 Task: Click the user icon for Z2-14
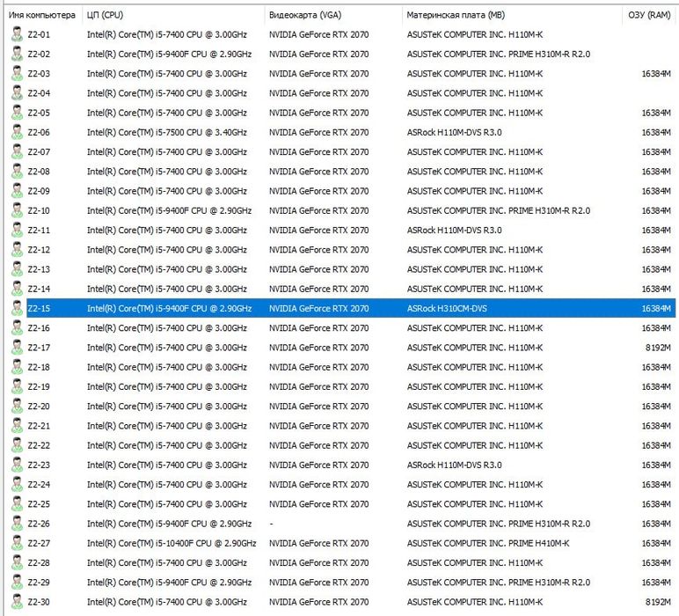[17, 289]
